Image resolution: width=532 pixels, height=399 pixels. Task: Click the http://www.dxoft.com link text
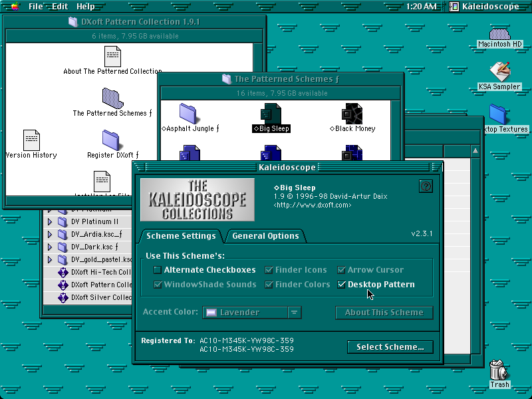pyautogui.click(x=313, y=205)
